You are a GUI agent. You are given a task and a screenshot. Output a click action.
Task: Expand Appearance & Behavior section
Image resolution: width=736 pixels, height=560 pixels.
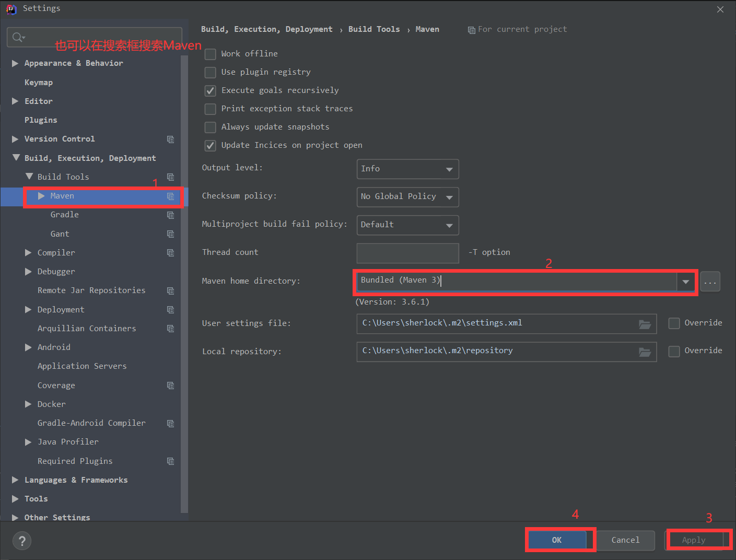tap(15, 63)
